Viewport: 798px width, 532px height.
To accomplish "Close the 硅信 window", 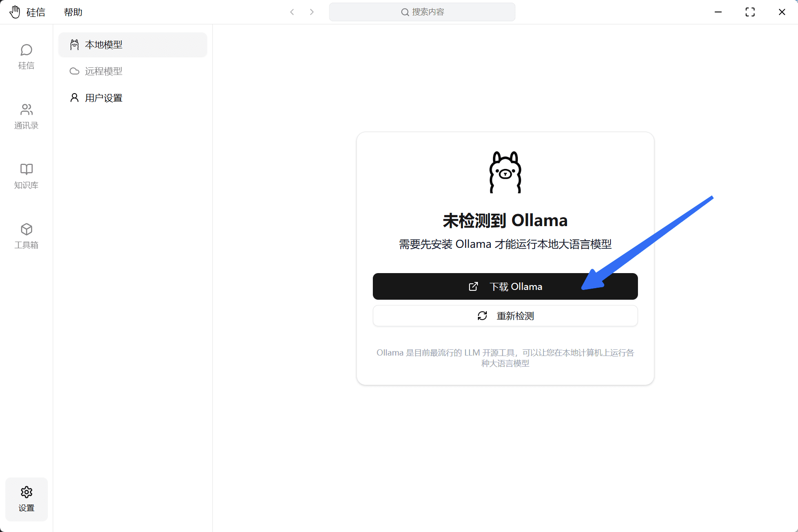I will tap(782, 12).
